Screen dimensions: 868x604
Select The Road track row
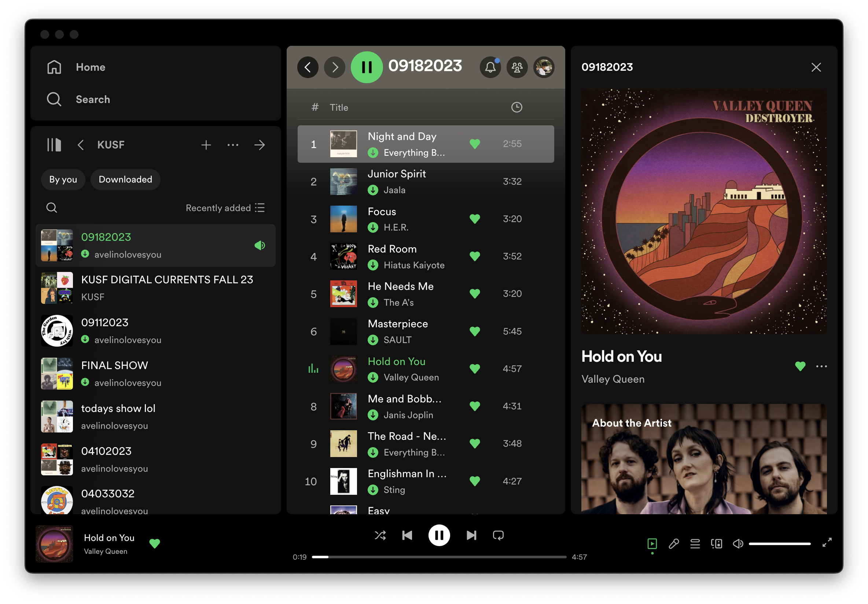[x=426, y=444]
